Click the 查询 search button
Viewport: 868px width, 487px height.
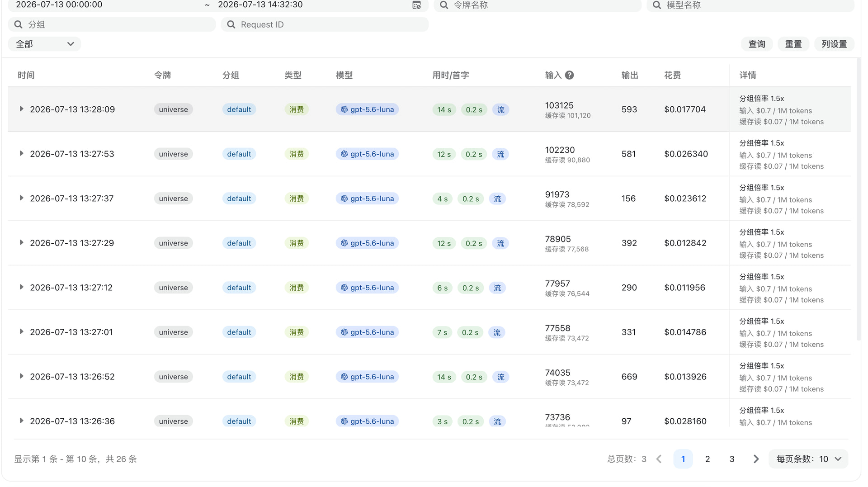tap(757, 44)
